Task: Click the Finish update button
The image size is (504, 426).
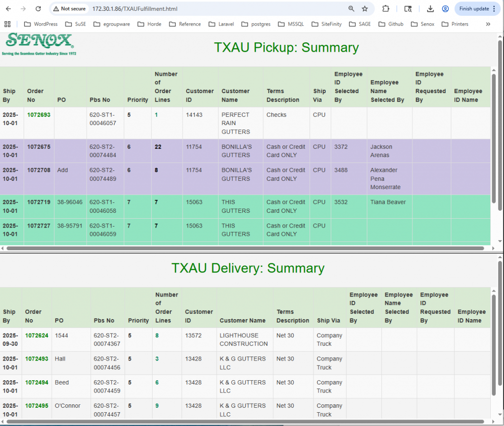Action: (474, 9)
